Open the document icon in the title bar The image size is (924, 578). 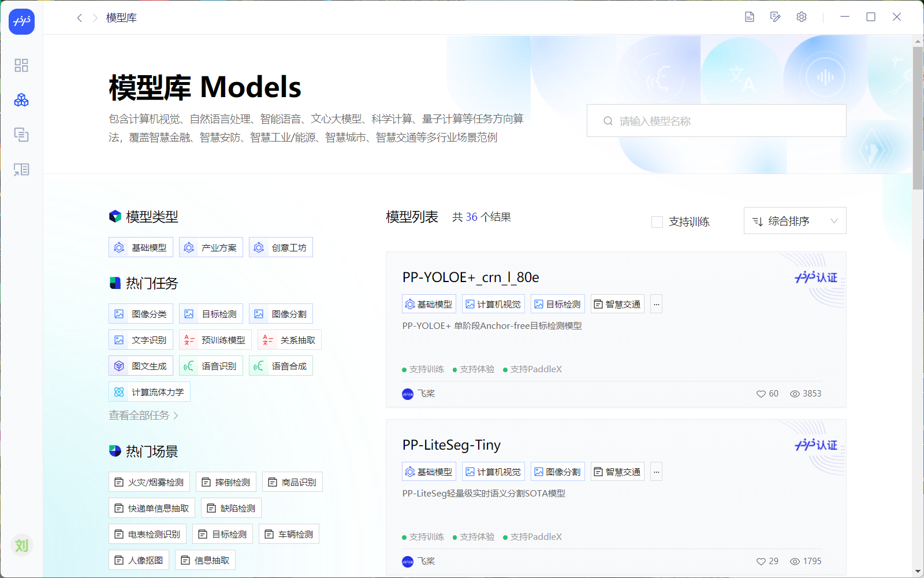coord(749,17)
